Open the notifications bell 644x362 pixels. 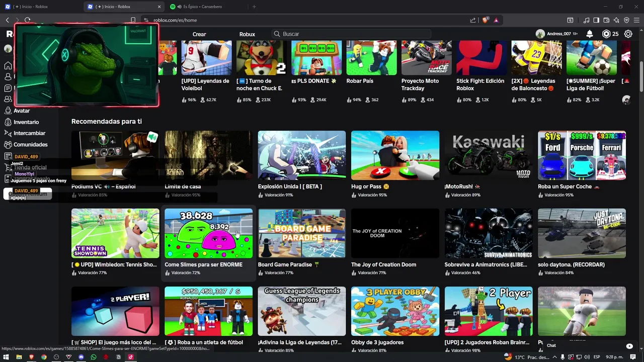tap(590, 34)
